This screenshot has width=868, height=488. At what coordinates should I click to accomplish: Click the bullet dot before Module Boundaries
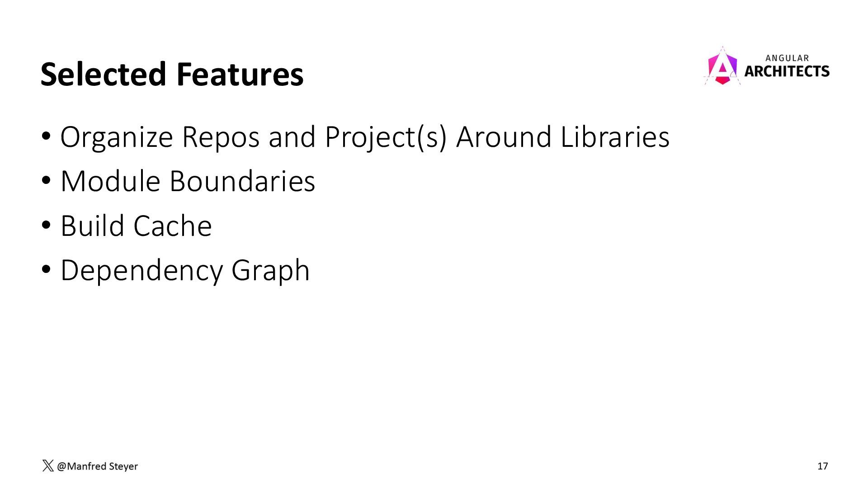tap(47, 181)
